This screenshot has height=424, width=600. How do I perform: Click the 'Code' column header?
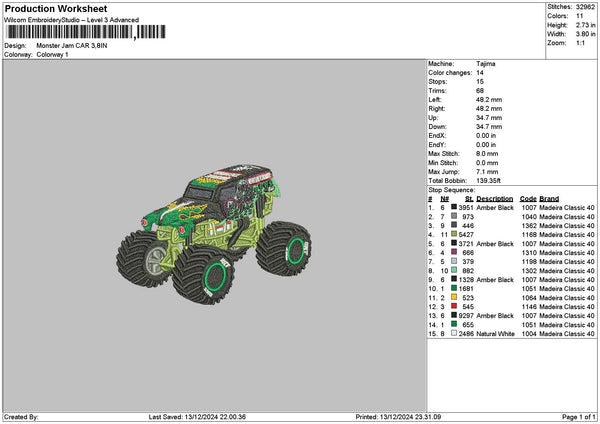pyautogui.click(x=528, y=199)
